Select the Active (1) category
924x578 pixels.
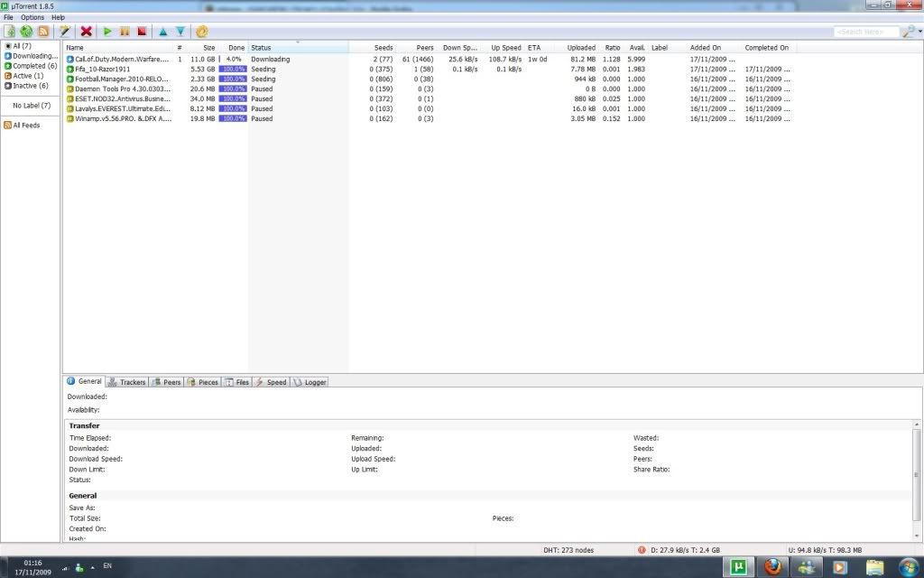23,76
